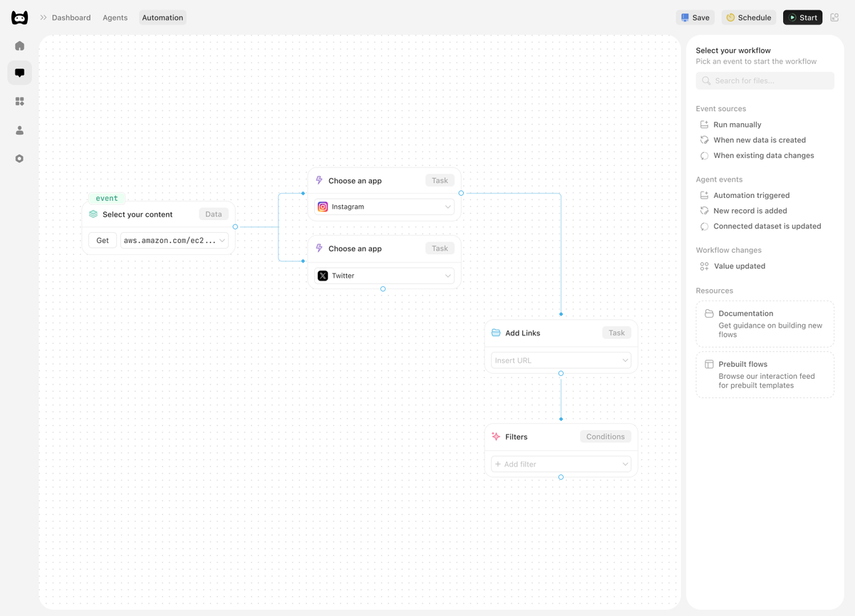Click the Search for files field
Screen dimensions: 855x616
click(765, 80)
